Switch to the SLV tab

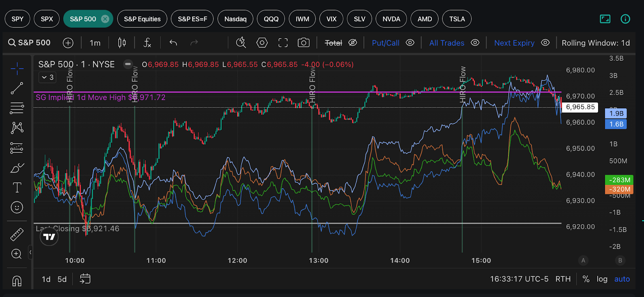click(x=359, y=19)
